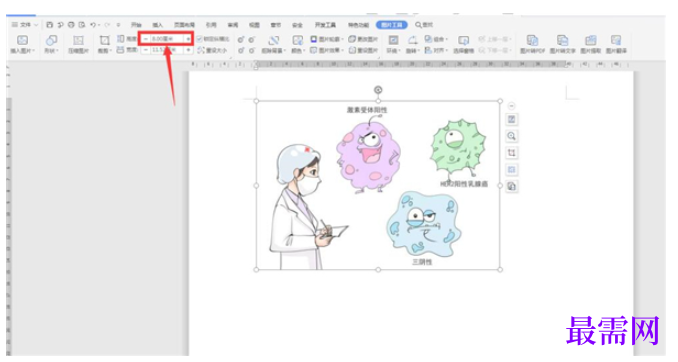Screen dimensions: 678x362
Task: Open the Align (对齐) dropdown
Action: (x=436, y=51)
